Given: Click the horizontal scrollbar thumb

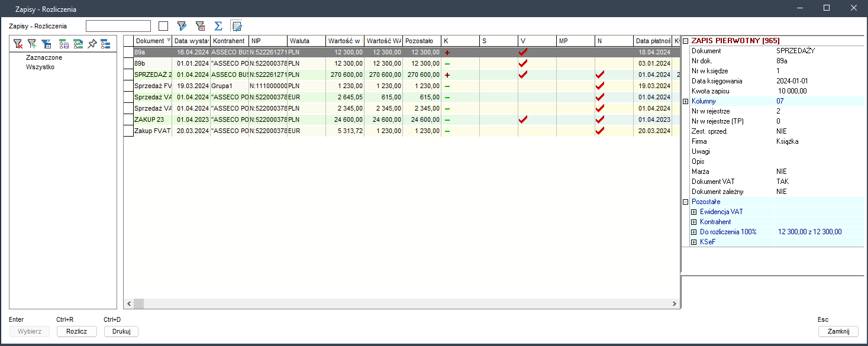Looking at the screenshot, I should tap(138, 304).
